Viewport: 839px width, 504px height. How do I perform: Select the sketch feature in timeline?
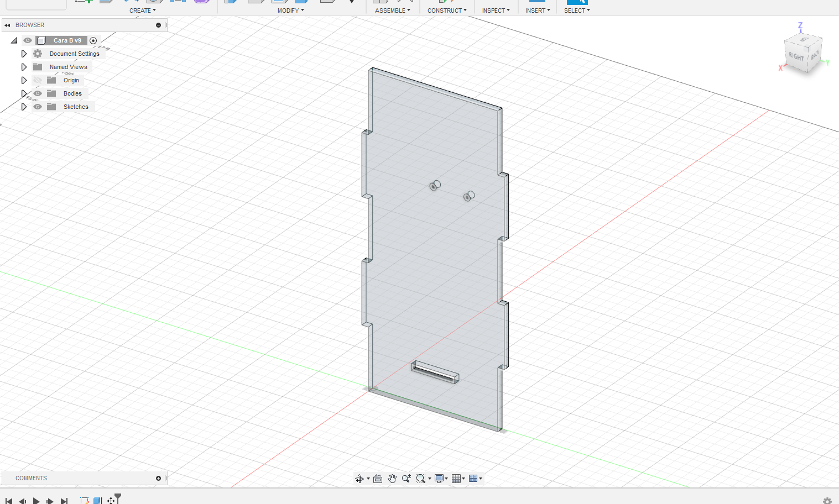click(85, 500)
